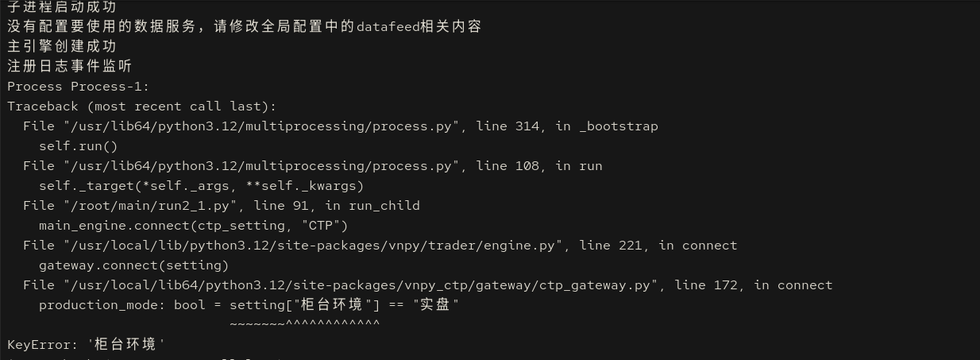Click the process.py path on the line 314 row
Image resolution: width=980 pixels, height=360 pixels.
click(257, 126)
